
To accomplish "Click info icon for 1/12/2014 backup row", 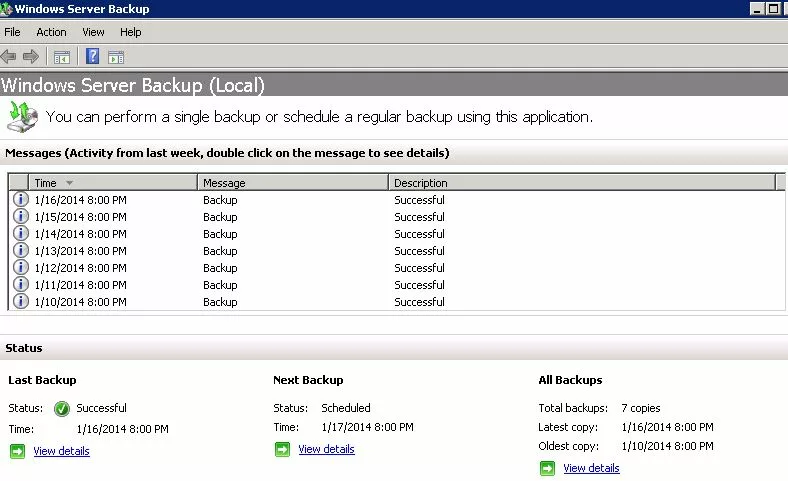I will coord(21,267).
